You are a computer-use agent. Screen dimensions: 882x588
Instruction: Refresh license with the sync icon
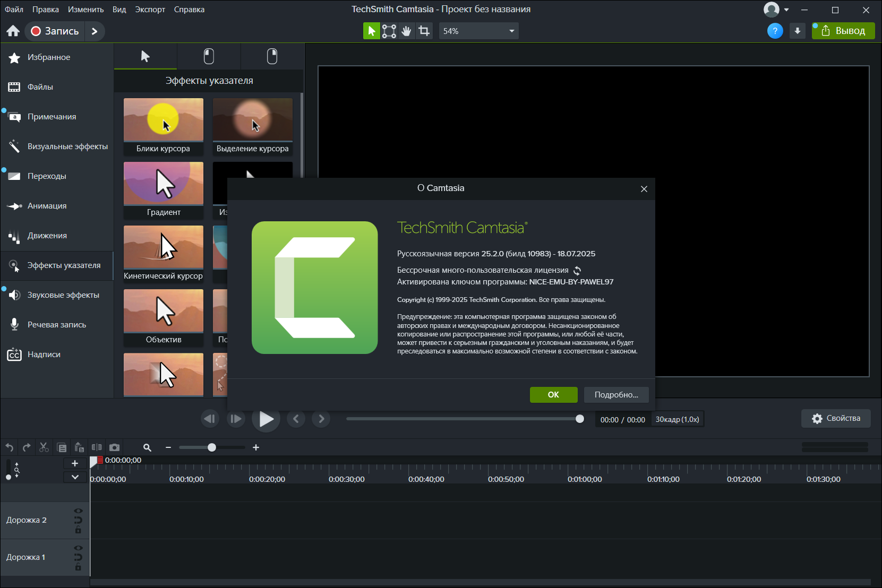point(577,271)
